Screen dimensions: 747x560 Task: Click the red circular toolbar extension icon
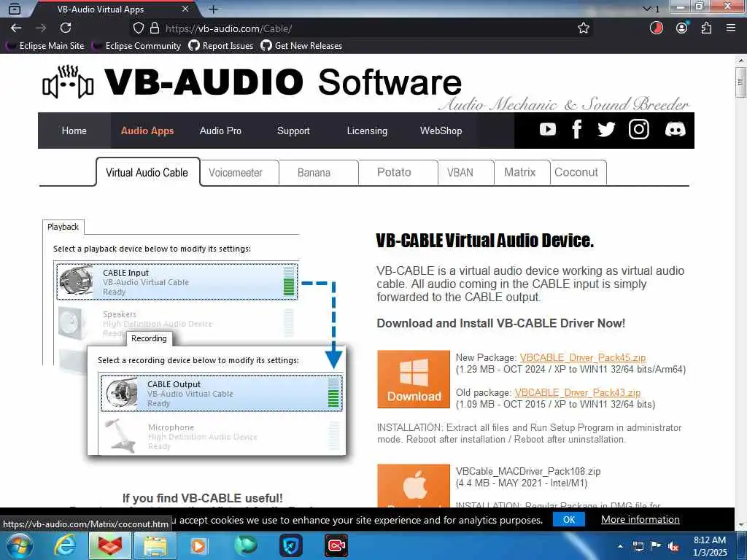tap(657, 28)
